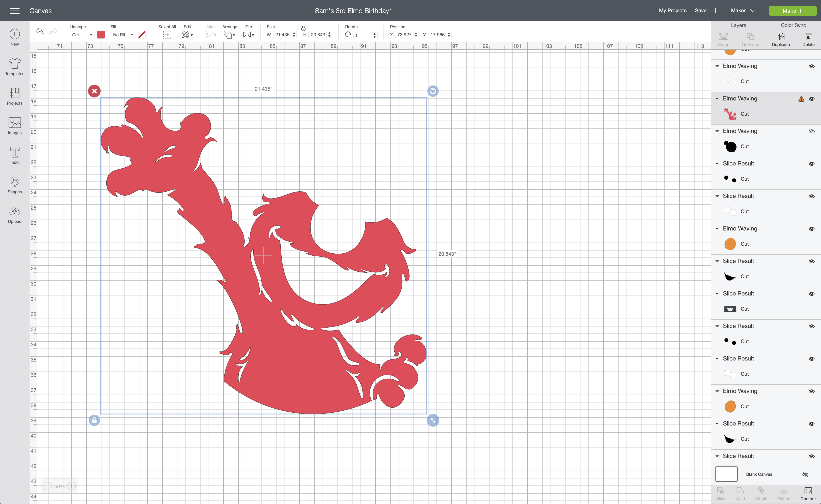Click the green Make It button
821x504 pixels.
(x=792, y=11)
